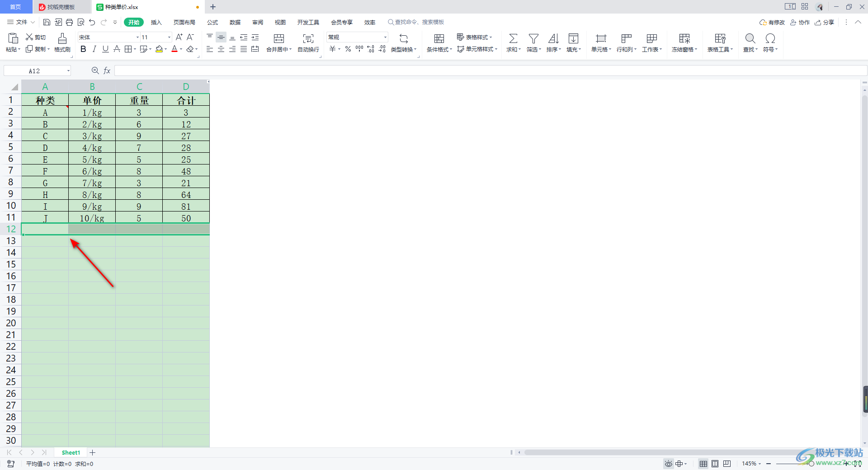Open the 页面布局 Page Layout tab
The image size is (868, 470).
point(184,22)
